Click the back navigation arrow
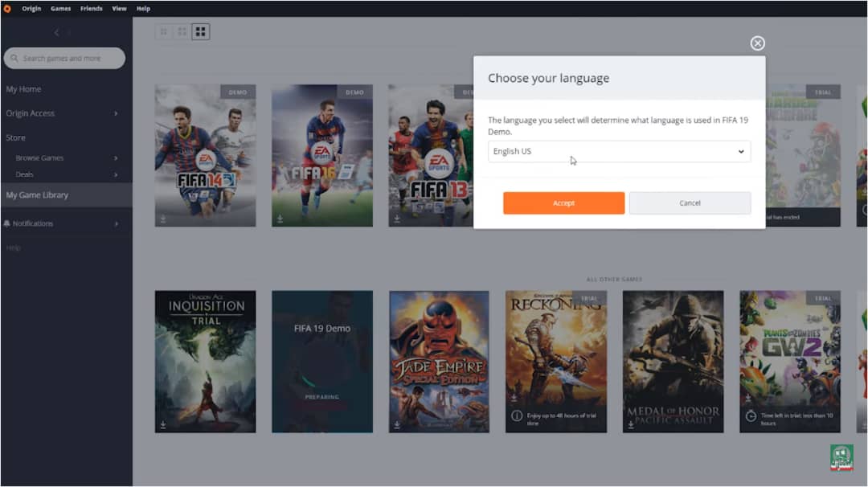The width and height of the screenshot is (868, 487). click(56, 33)
